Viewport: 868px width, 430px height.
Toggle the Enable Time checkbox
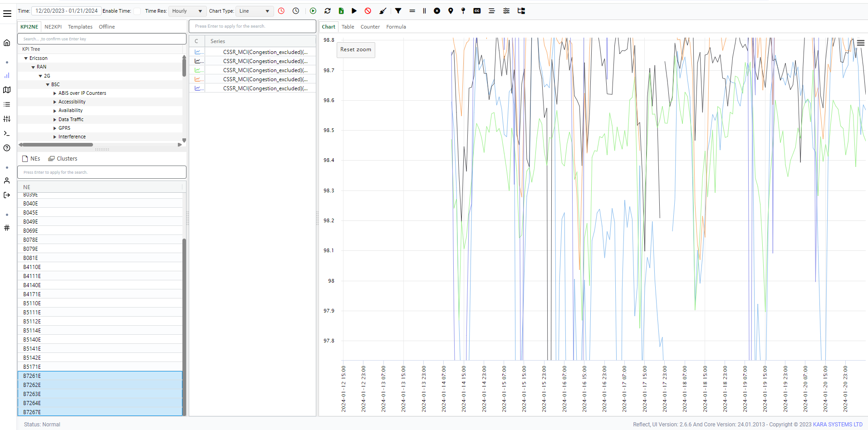coord(137,11)
